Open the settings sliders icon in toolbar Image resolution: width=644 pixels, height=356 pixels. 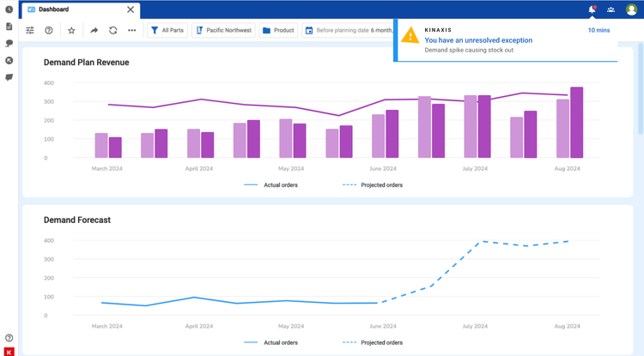pyautogui.click(x=30, y=30)
